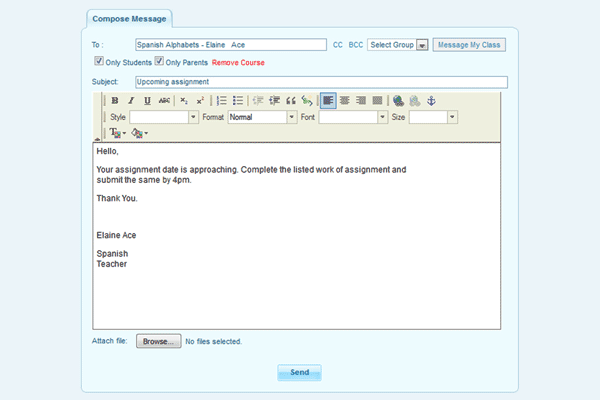The height and width of the screenshot is (400, 600).
Task: Insert a numbered list
Action: point(222,101)
